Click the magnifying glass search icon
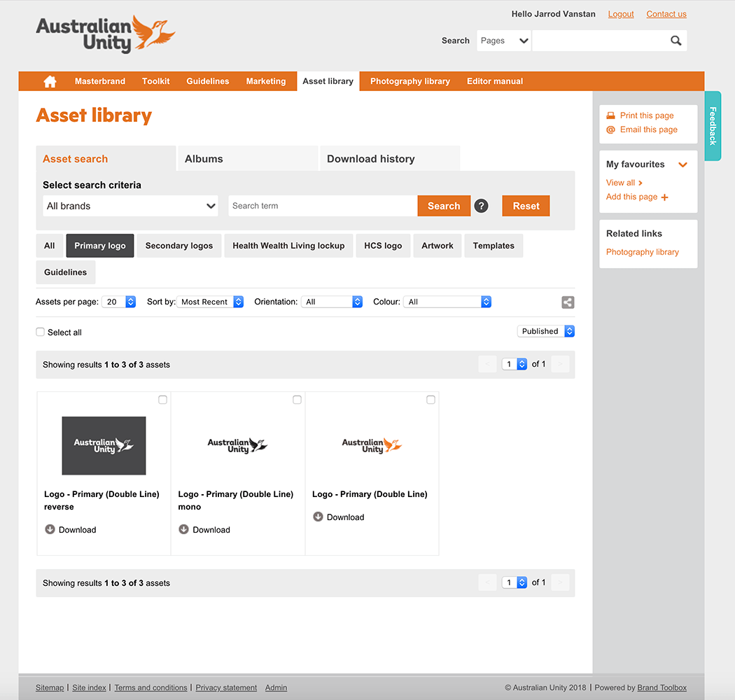Screen dimensions: 735x700 pyautogui.click(x=675, y=41)
